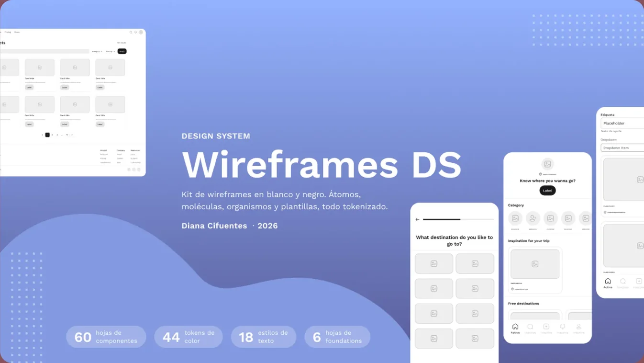Click the black Label button under 'Know where you wanna go?'
This screenshot has height=363, width=644.
(x=547, y=190)
